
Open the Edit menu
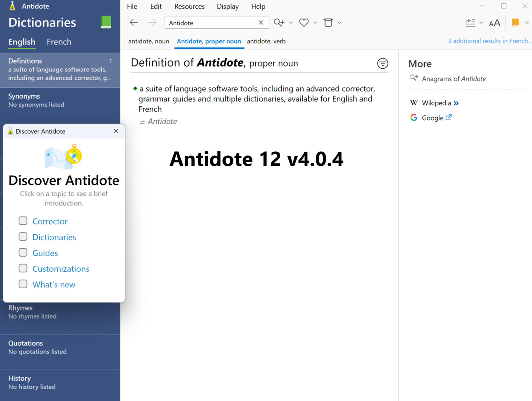click(x=156, y=6)
